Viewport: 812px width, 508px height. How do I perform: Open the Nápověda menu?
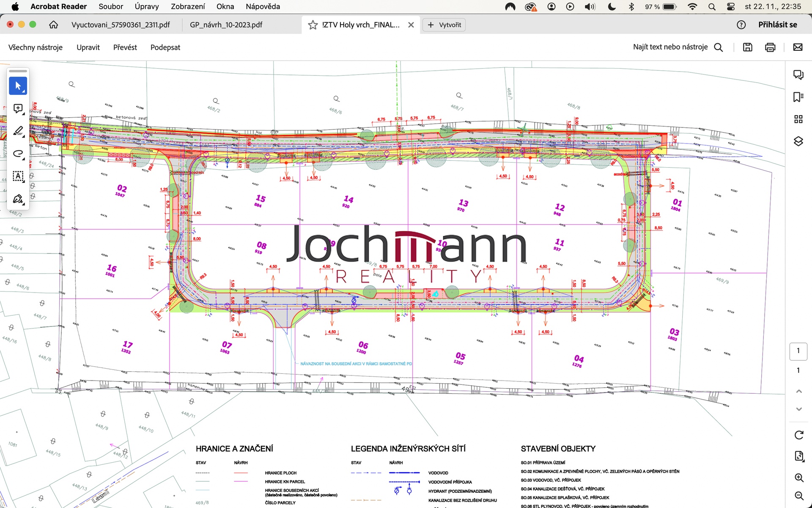(263, 6)
